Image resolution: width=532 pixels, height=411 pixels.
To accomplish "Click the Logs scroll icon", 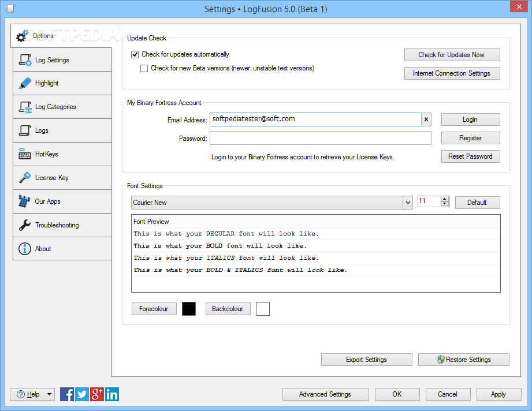I will pos(25,130).
